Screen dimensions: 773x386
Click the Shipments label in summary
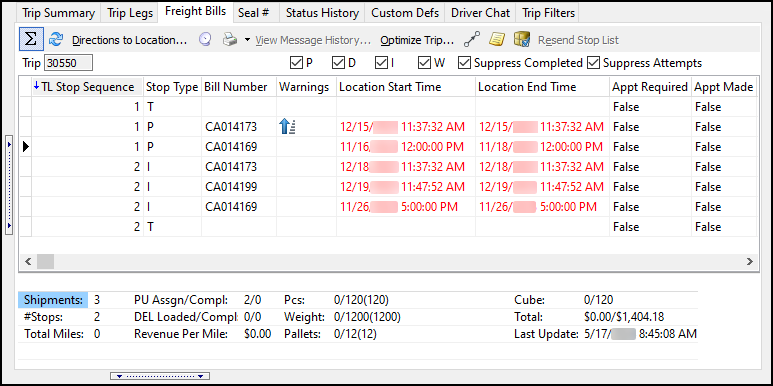(x=53, y=300)
